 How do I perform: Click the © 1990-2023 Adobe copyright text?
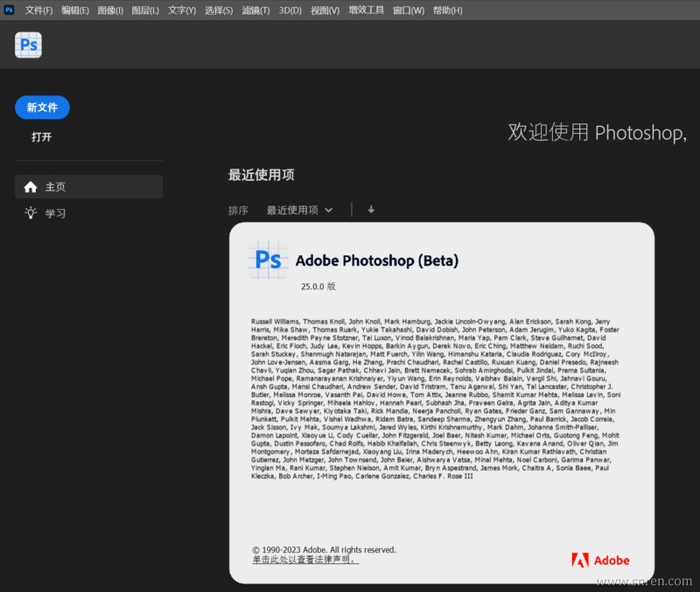coord(324,550)
